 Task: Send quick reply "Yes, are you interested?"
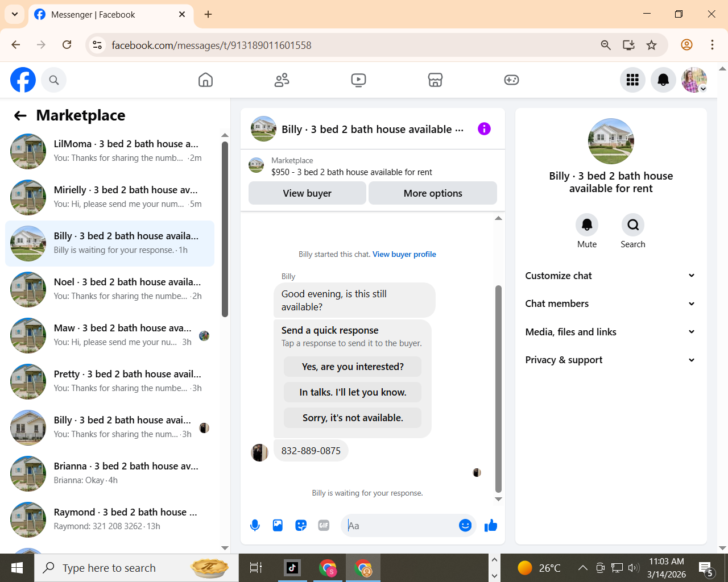click(353, 367)
